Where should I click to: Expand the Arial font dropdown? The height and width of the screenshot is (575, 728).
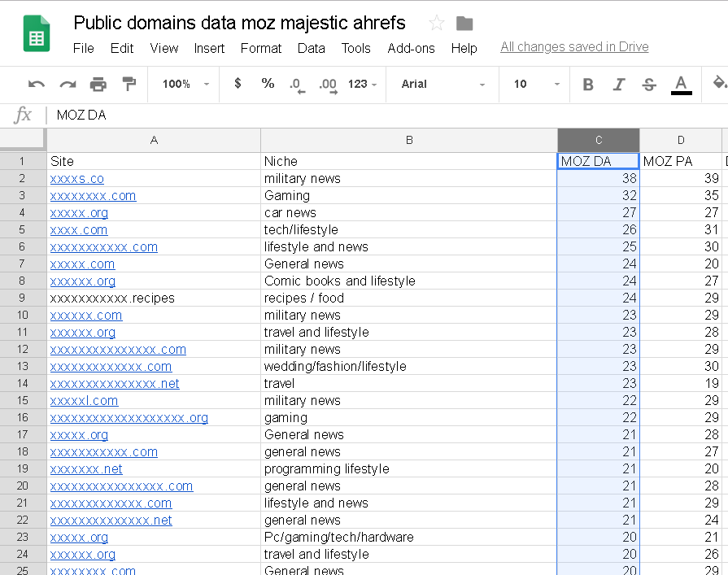coord(443,84)
